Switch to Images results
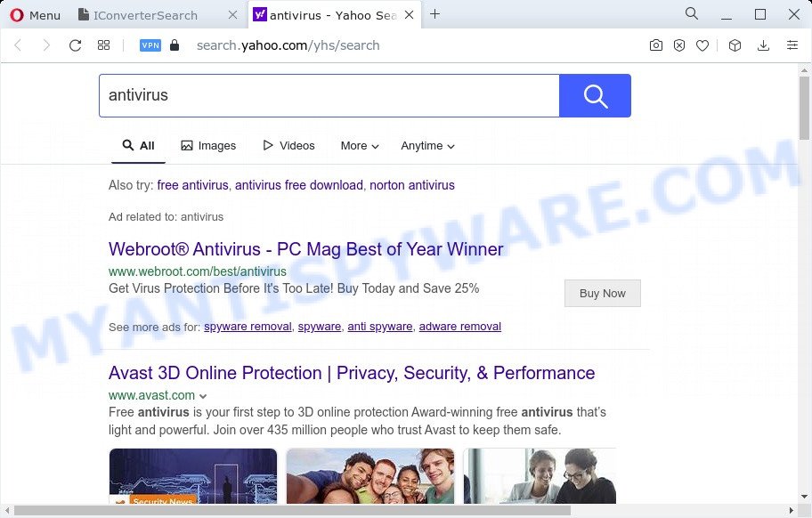Screen dimensions: 812x518 coord(208,145)
